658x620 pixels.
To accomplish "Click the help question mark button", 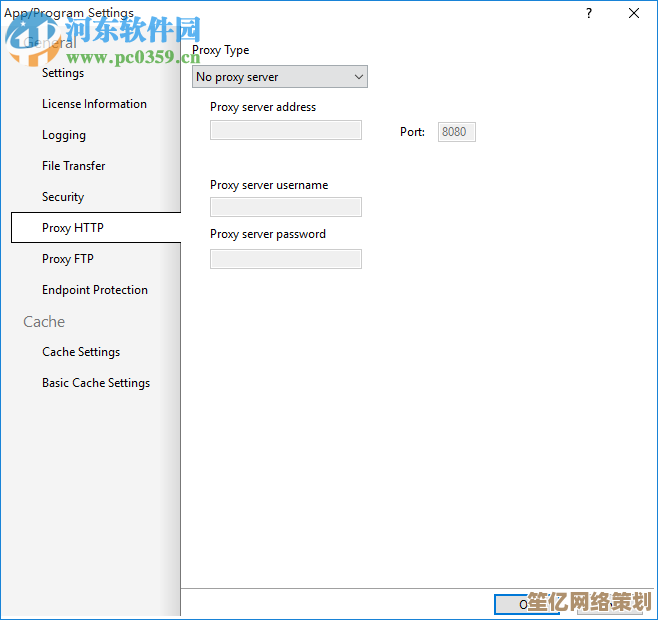I will click(x=589, y=13).
